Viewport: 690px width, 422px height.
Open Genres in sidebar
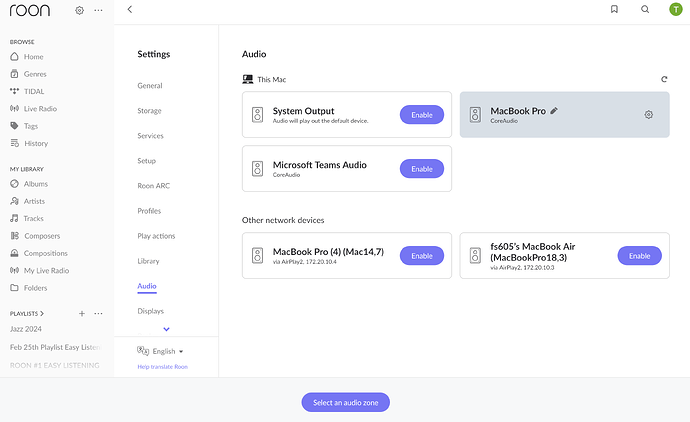pos(28,74)
